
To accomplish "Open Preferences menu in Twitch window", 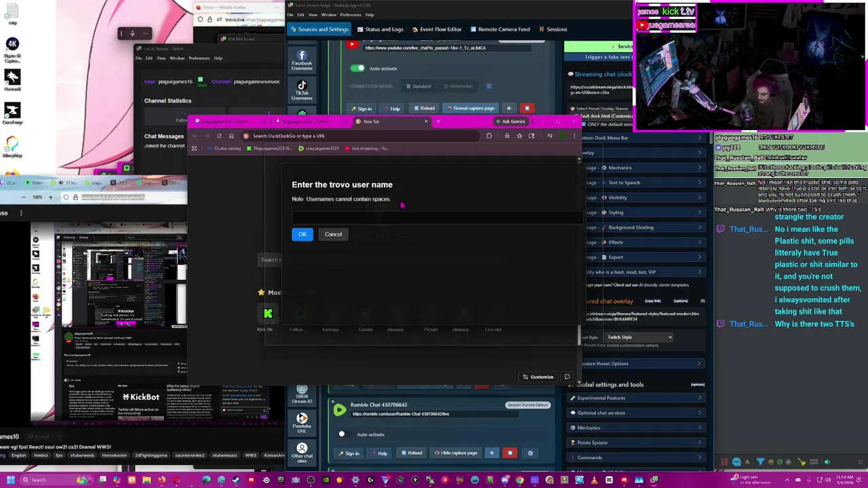I will (199, 58).
